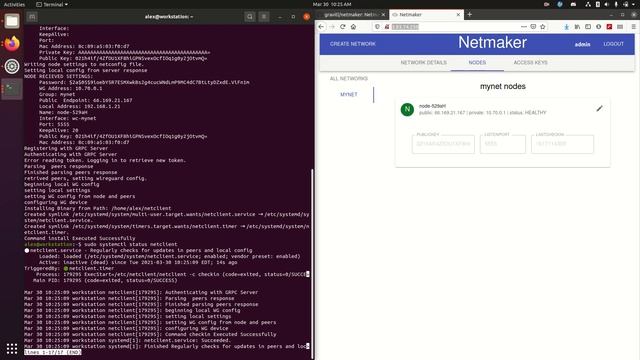Click CREATE NETWORK button
Screen dimensions: 640x360
pyautogui.click(x=353, y=44)
